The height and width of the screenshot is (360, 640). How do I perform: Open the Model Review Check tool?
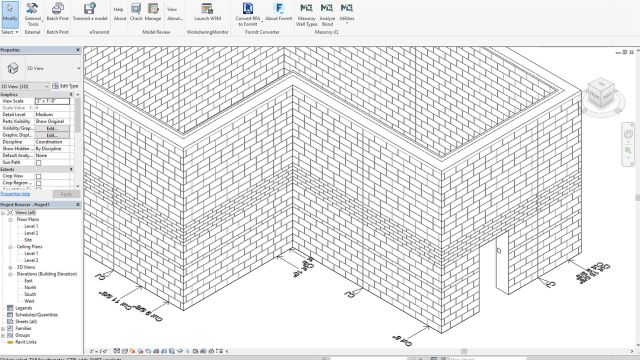click(136, 12)
